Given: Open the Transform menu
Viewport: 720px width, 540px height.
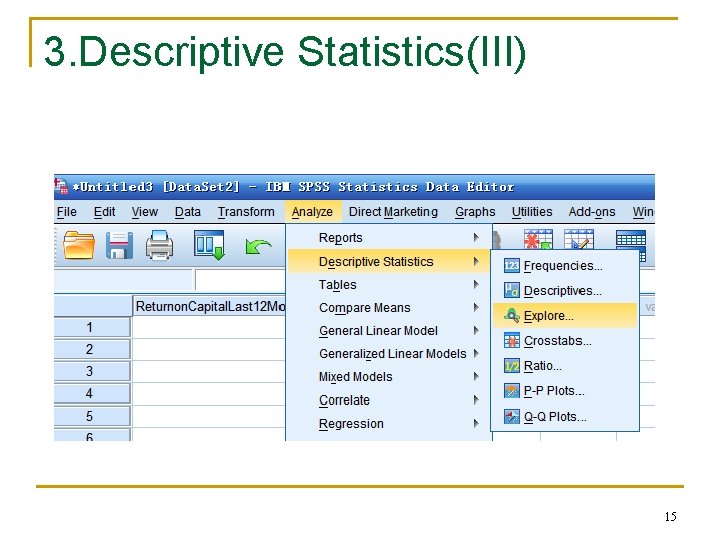Looking at the screenshot, I should [246, 212].
